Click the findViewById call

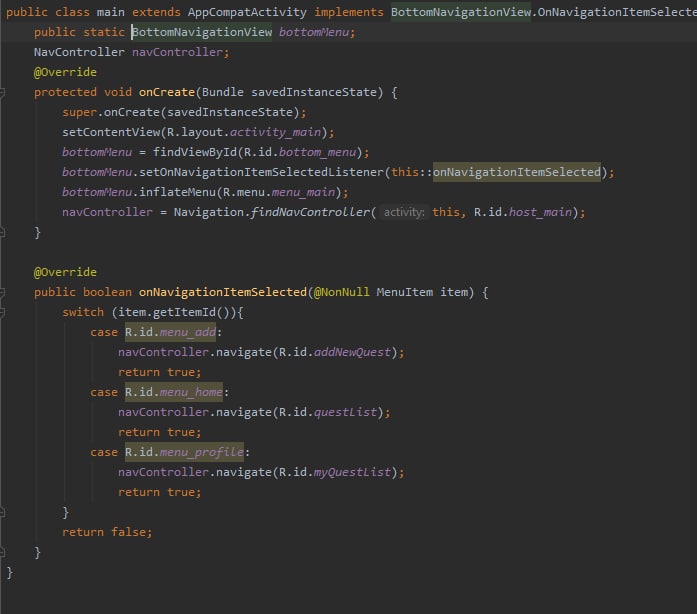[195, 152]
